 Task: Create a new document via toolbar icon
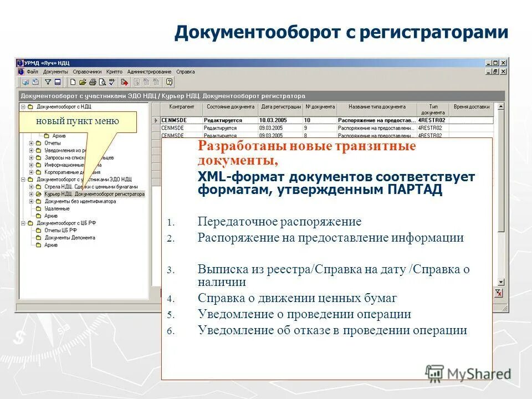pos(73,81)
